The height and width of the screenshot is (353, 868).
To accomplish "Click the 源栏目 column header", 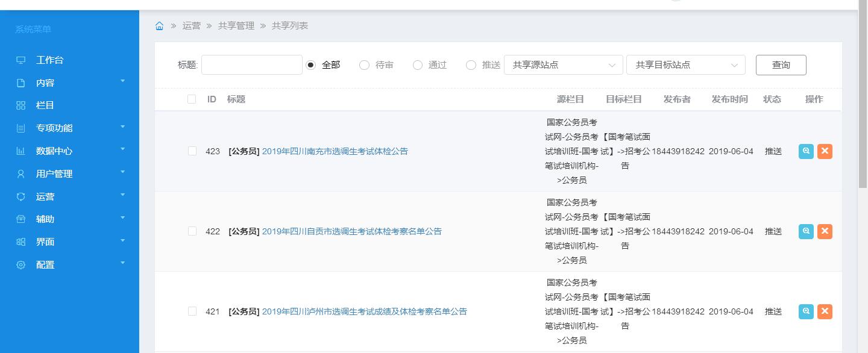I will click(x=570, y=99).
